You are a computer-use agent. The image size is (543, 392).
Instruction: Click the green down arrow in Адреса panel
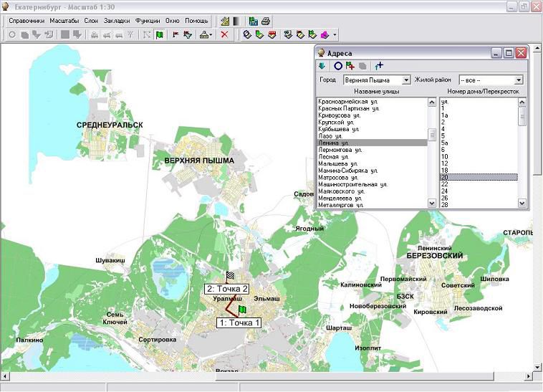323,66
